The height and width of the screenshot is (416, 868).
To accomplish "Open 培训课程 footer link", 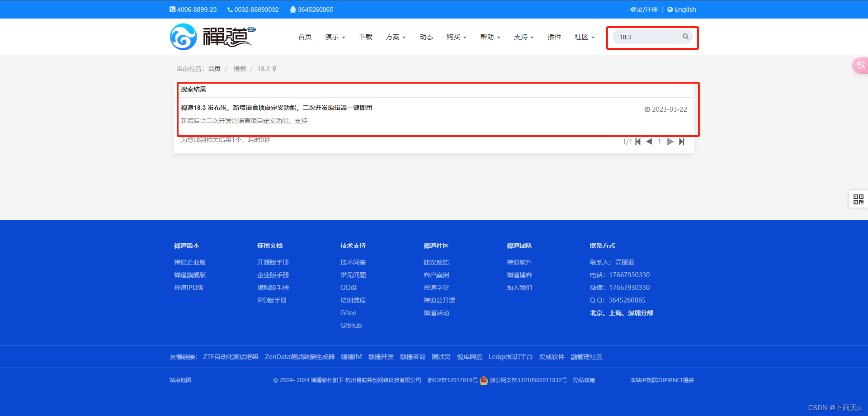I will 353,300.
